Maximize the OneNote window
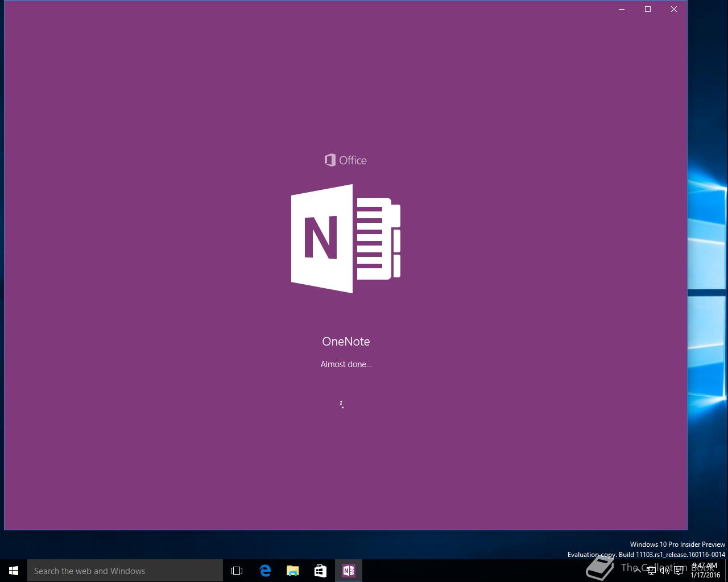Viewport: 728px width, 582px height. pyautogui.click(x=648, y=9)
